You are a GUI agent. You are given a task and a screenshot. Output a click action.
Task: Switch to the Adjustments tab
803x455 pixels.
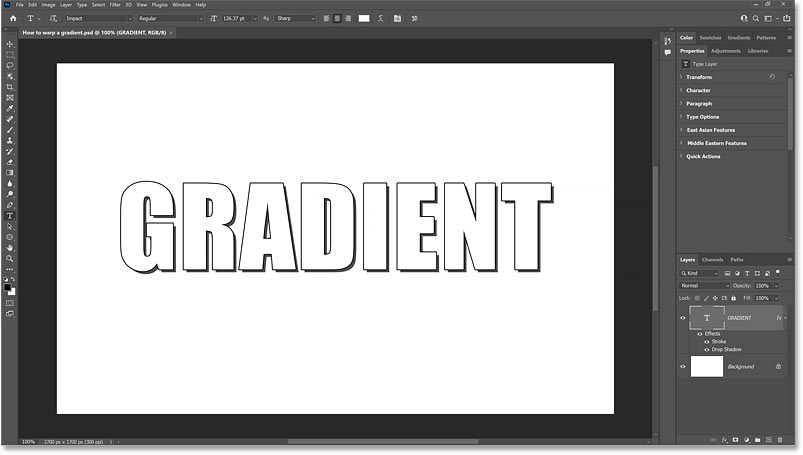(726, 51)
